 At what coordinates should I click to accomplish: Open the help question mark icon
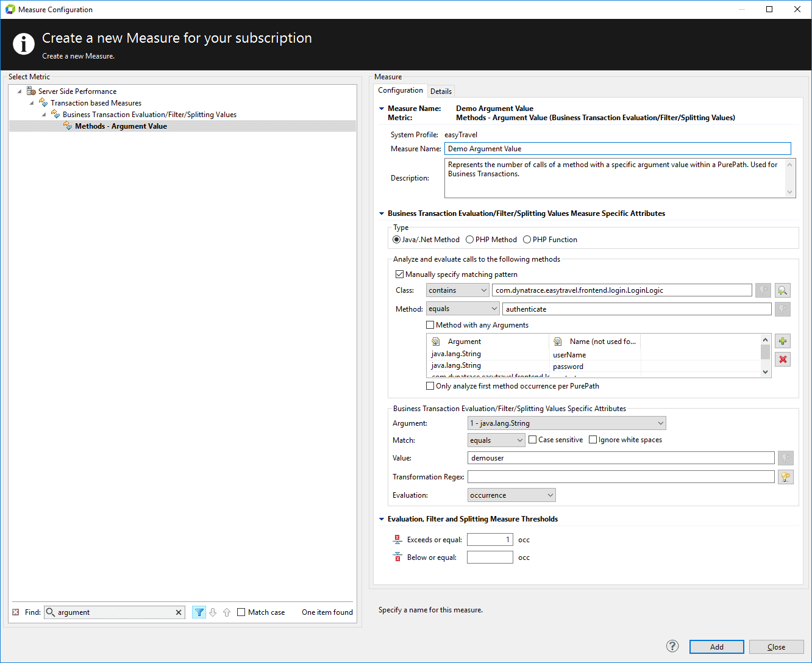coord(672,647)
